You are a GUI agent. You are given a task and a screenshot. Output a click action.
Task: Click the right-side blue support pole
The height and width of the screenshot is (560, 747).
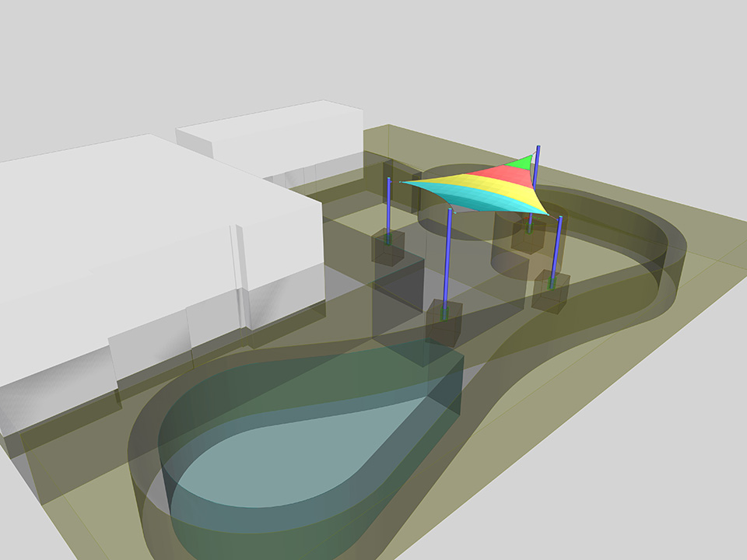557,247
